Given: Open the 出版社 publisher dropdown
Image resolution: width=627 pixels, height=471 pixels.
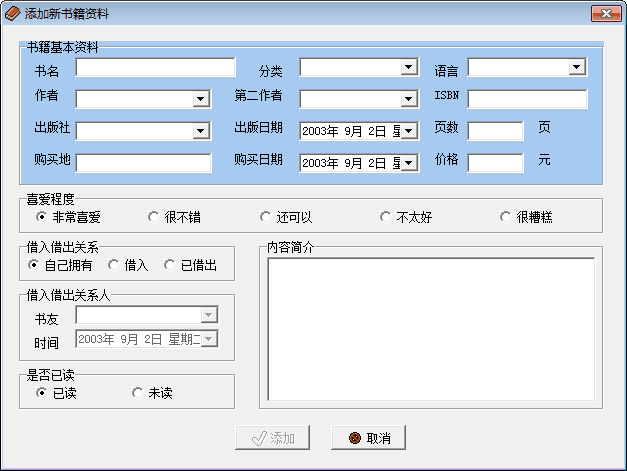Looking at the screenshot, I should click(x=200, y=131).
